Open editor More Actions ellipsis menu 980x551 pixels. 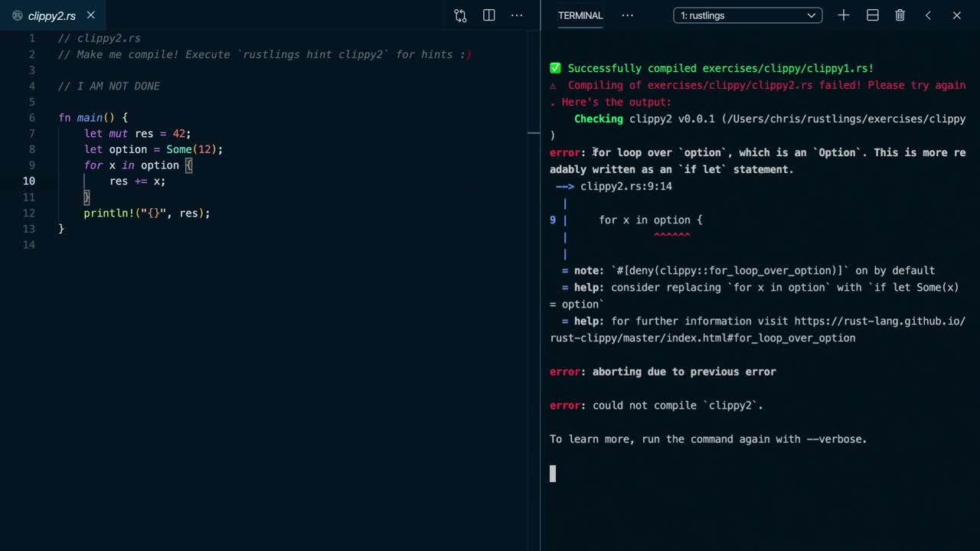[517, 15]
